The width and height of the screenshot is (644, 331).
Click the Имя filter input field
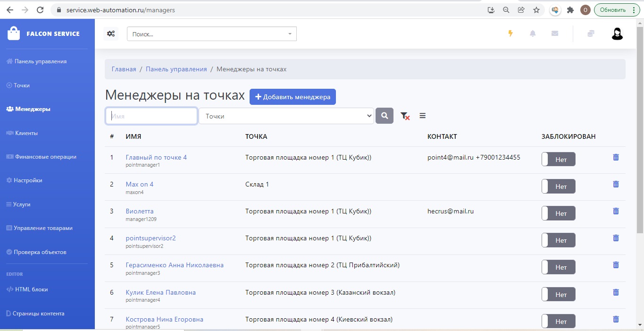point(151,116)
